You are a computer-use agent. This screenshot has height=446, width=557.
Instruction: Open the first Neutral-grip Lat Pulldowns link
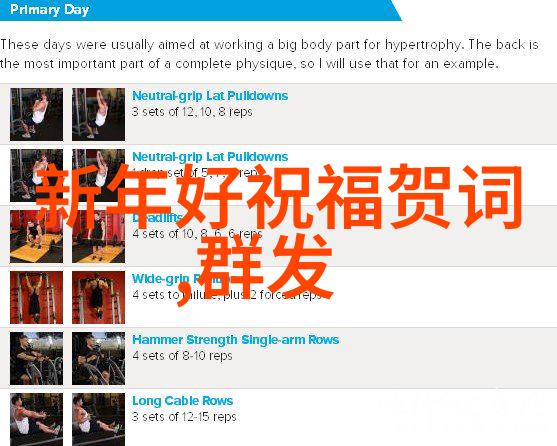(x=210, y=96)
